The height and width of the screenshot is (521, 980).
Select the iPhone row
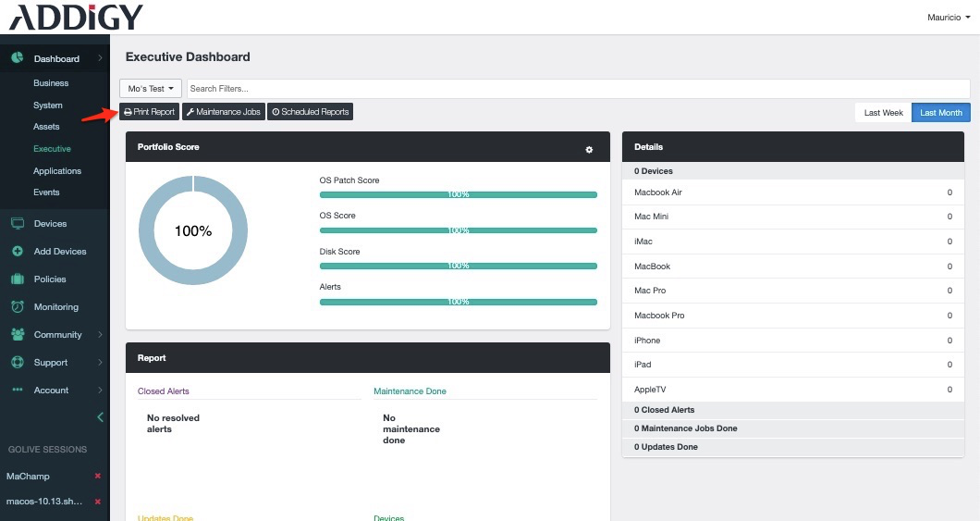point(792,341)
